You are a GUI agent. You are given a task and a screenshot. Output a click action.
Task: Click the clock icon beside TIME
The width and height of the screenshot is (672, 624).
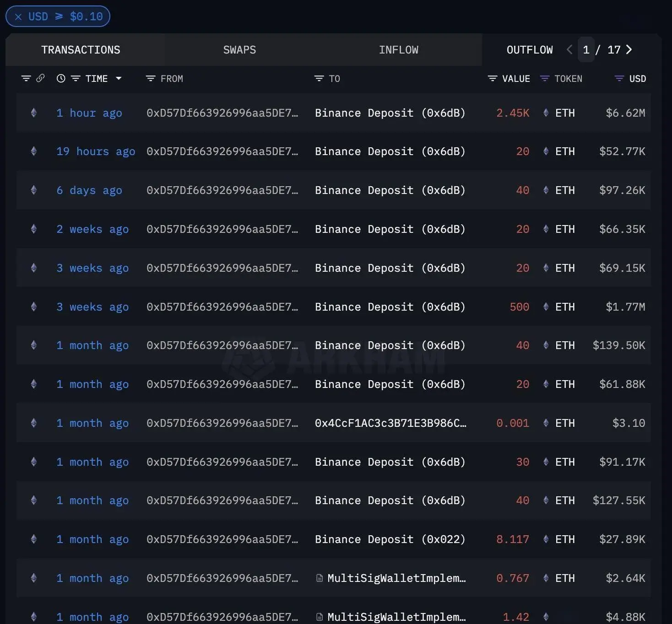[x=60, y=79]
